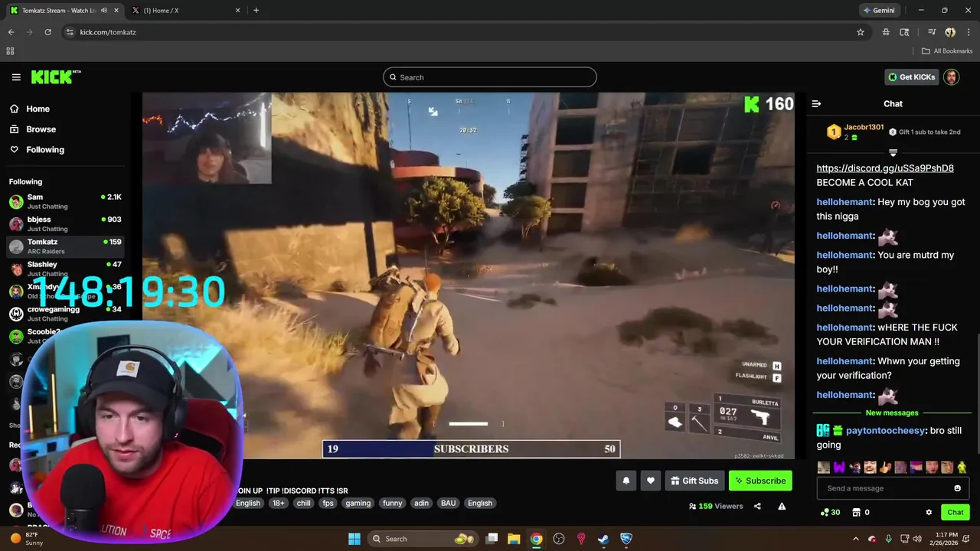The image size is (980, 551).
Task: Click the Gift Subs button
Action: point(694,481)
